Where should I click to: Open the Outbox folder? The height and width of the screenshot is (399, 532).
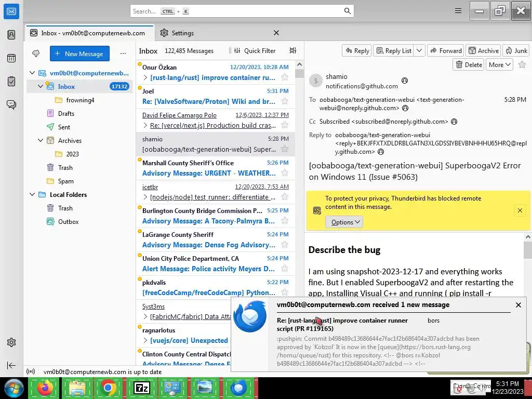coord(68,221)
